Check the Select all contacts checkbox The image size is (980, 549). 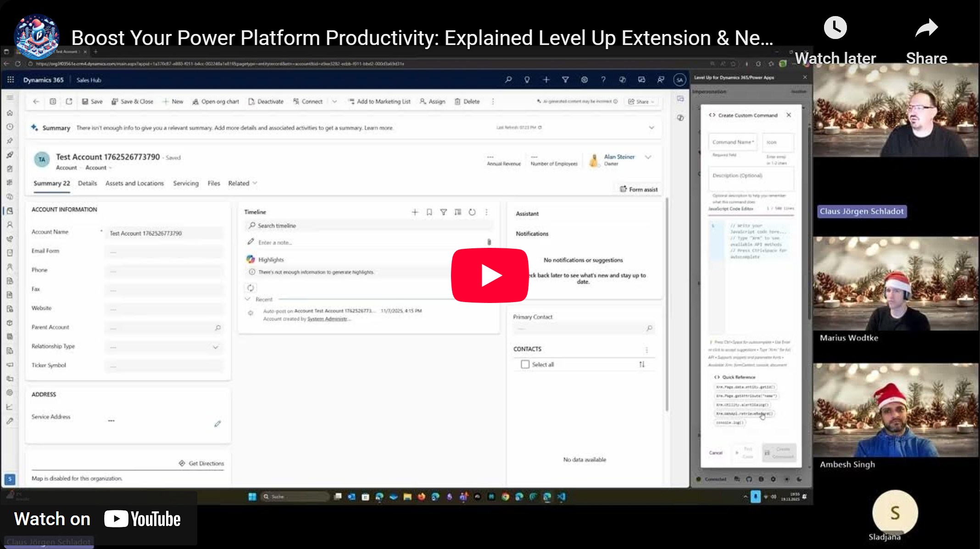click(x=525, y=364)
